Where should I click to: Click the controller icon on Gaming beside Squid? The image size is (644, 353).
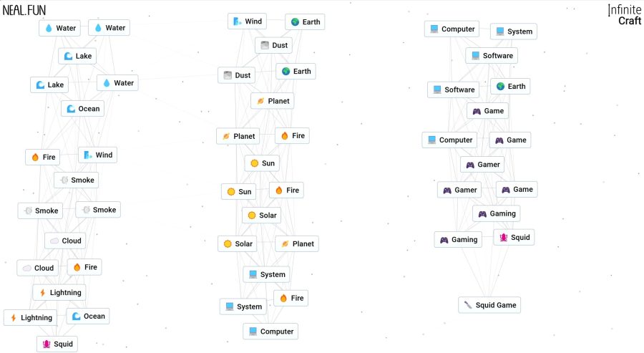click(x=444, y=240)
